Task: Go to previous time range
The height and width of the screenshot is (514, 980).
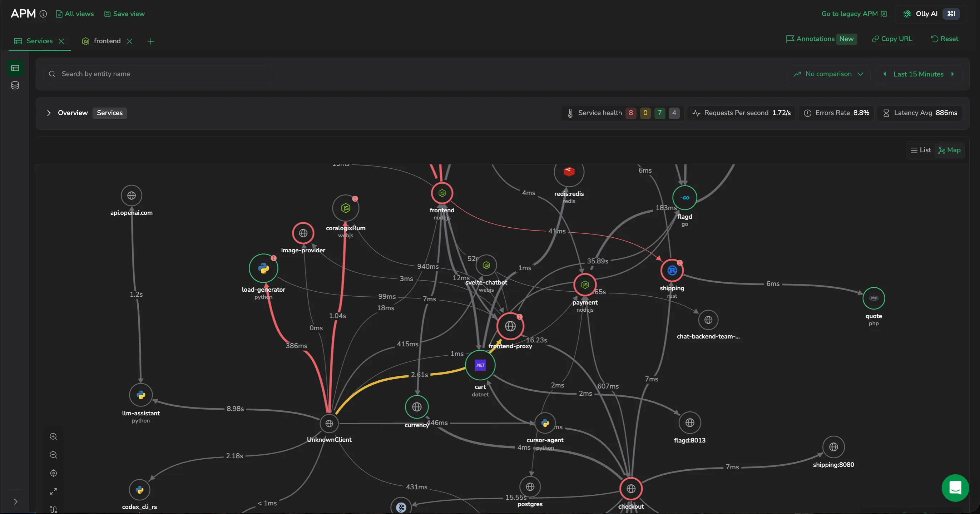Action: (x=885, y=74)
